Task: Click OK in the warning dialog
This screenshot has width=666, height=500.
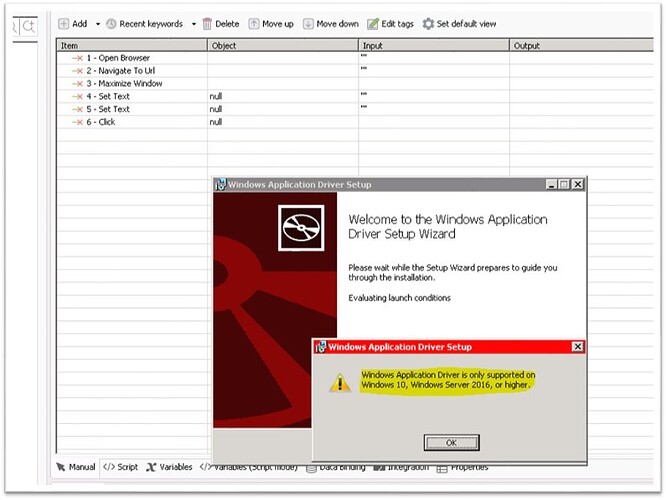Action: click(452, 443)
